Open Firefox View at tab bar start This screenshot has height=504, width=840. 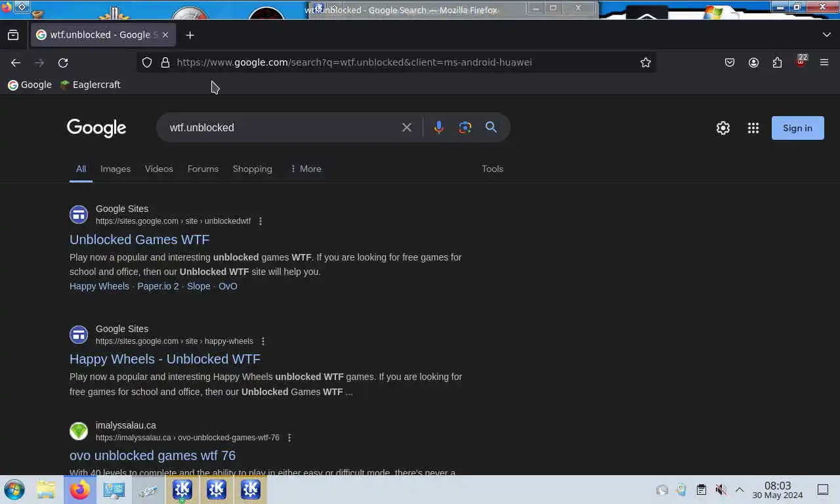tap(13, 35)
